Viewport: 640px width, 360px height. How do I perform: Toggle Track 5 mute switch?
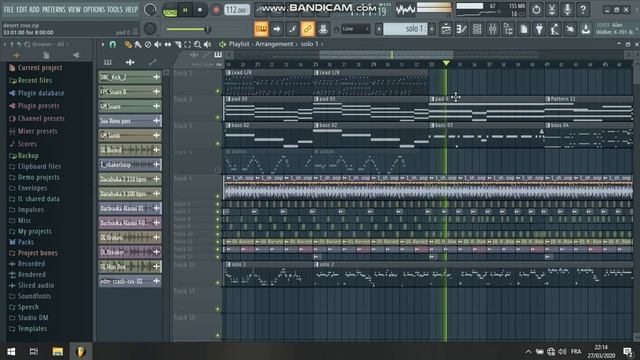coord(218,196)
